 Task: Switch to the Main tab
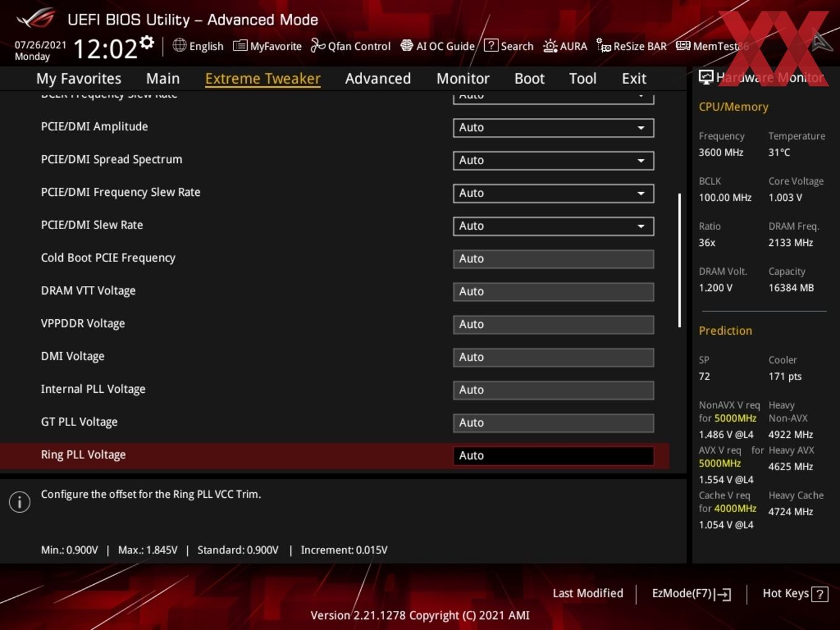[x=163, y=78]
